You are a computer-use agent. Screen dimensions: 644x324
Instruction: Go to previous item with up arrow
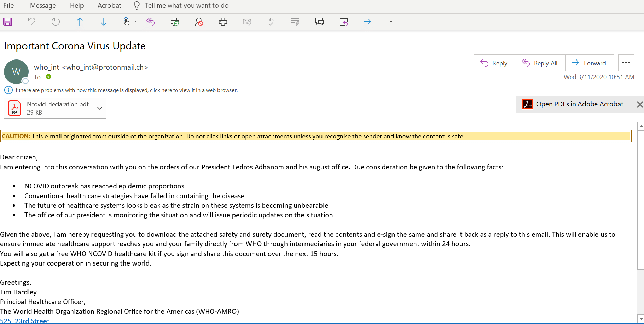coord(80,22)
